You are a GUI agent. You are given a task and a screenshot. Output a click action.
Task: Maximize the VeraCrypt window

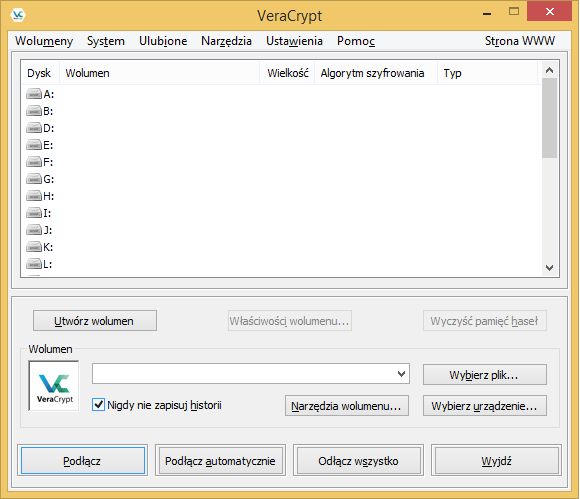(514, 12)
